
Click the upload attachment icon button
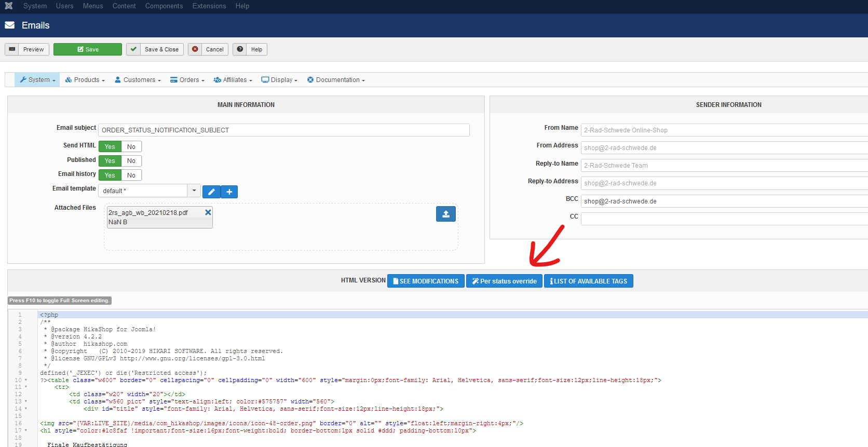pos(445,214)
